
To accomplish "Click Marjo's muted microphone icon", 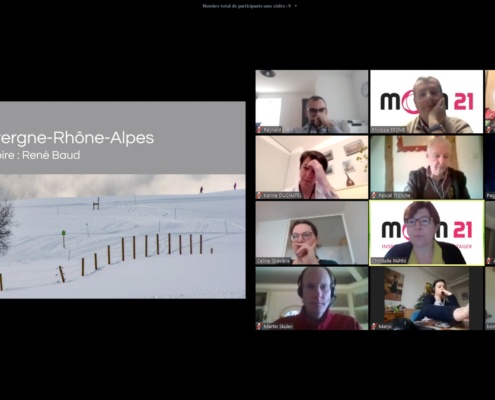I will [374, 326].
